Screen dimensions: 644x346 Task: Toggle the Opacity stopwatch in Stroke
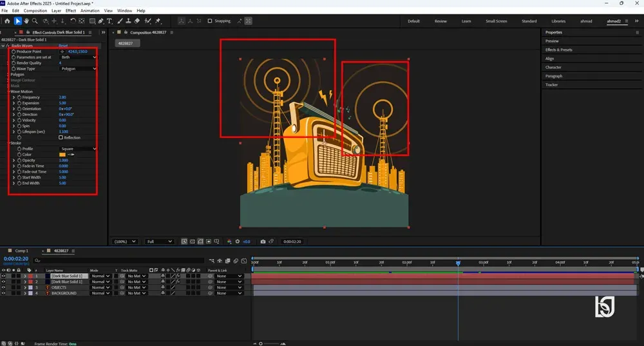click(x=19, y=160)
